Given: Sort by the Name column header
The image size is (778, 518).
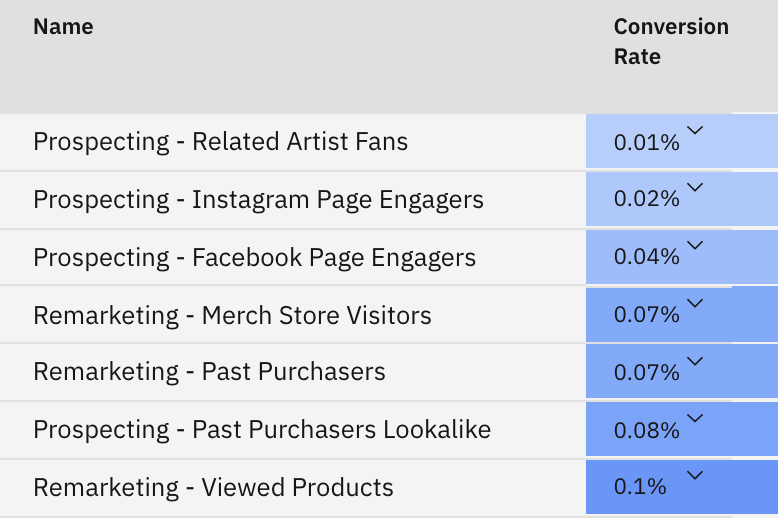Looking at the screenshot, I should [63, 27].
